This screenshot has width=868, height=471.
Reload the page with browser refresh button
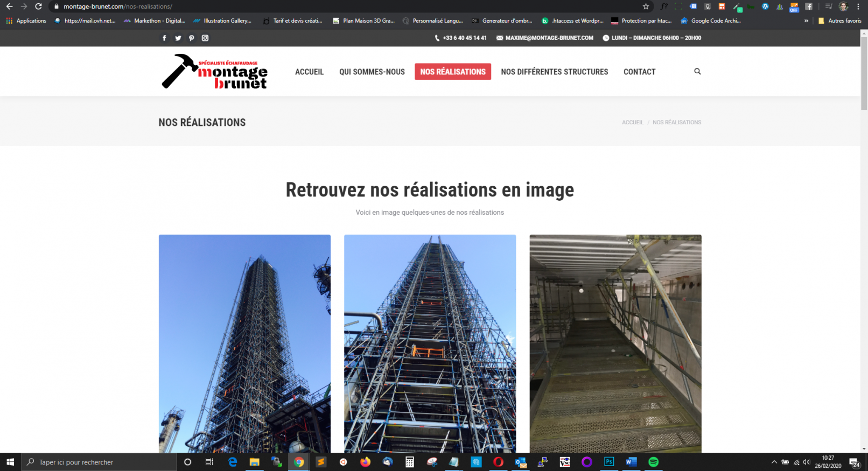(x=38, y=6)
